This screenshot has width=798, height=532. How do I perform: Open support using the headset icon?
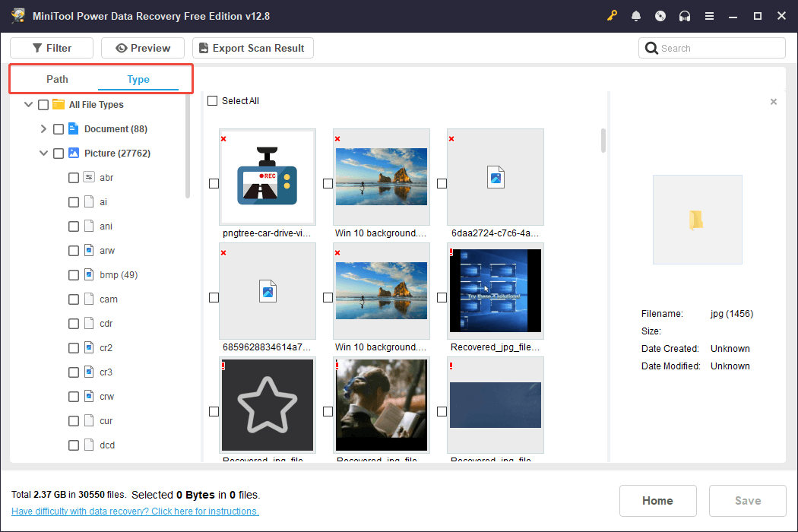[x=685, y=15]
